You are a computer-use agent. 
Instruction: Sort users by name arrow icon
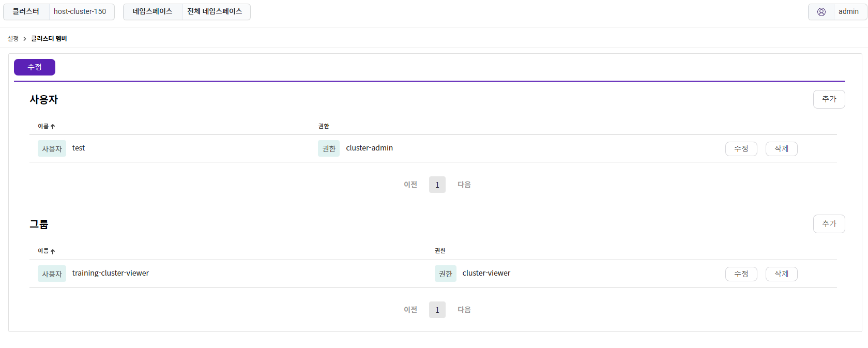pos(53,126)
